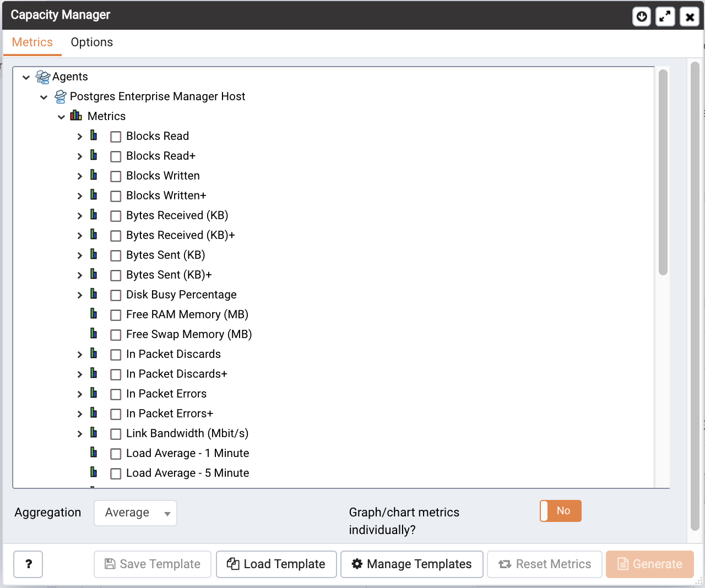Click the metric icon beside Blocks Read
This screenshot has width=705, height=588.
(x=94, y=135)
